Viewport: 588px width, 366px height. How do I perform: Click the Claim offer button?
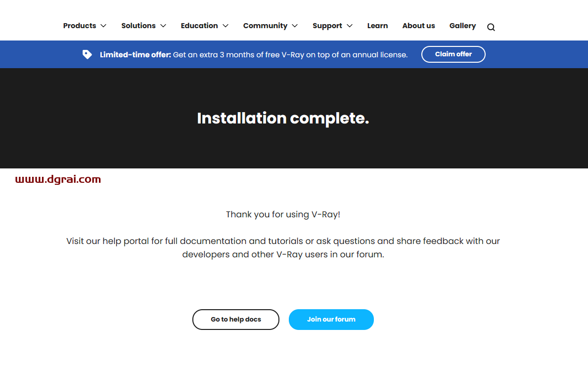[x=453, y=54]
